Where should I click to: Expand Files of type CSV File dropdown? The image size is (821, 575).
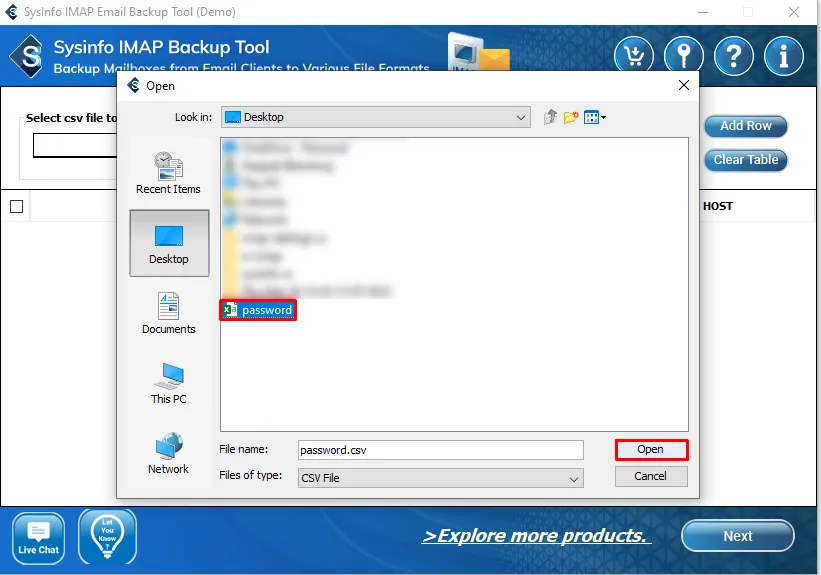click(x=440, y=478)
